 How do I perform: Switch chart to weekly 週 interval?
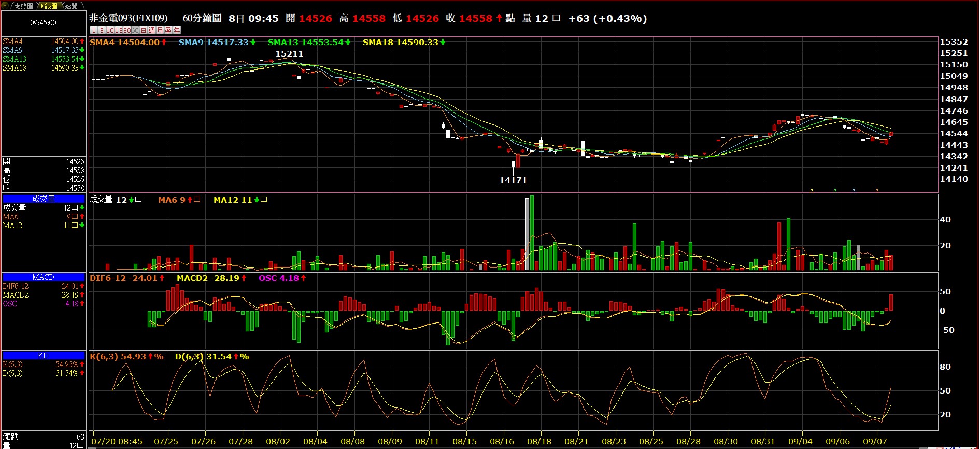(152, 30)
